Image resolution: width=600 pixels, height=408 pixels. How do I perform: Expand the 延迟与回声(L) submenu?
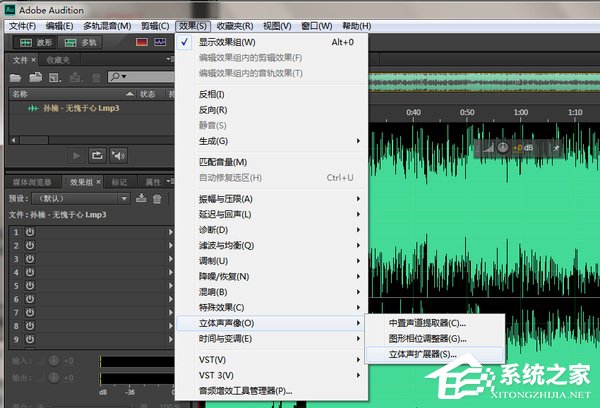(271, 214)
